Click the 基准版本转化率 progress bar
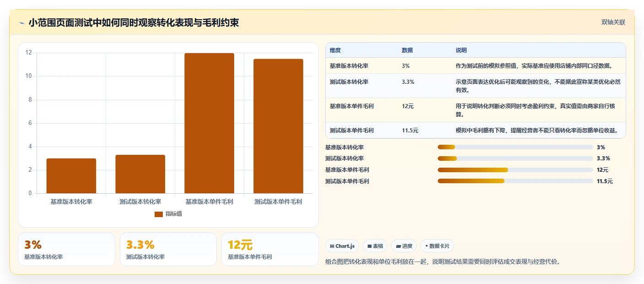Viewport: 644px width, 284px height. pos(515,147)
